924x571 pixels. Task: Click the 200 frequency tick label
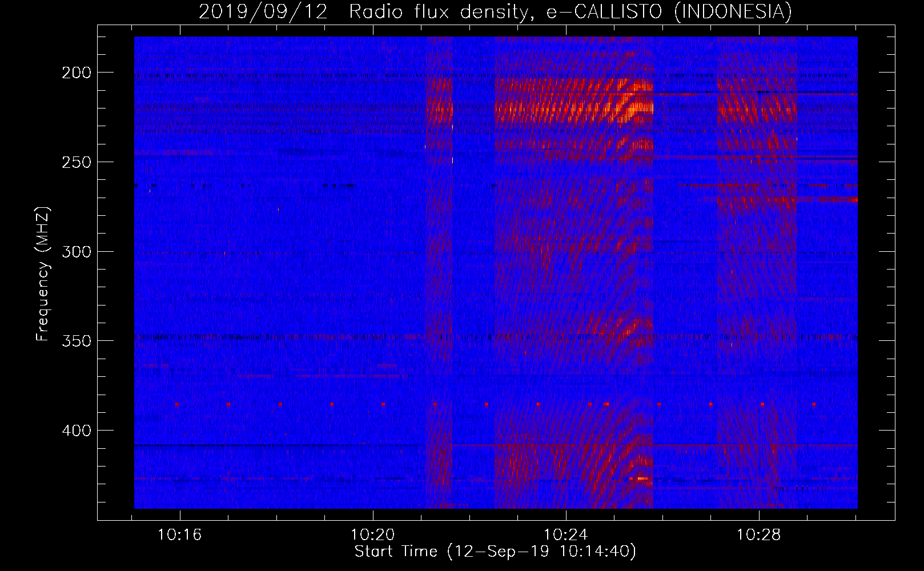point(77,73)
